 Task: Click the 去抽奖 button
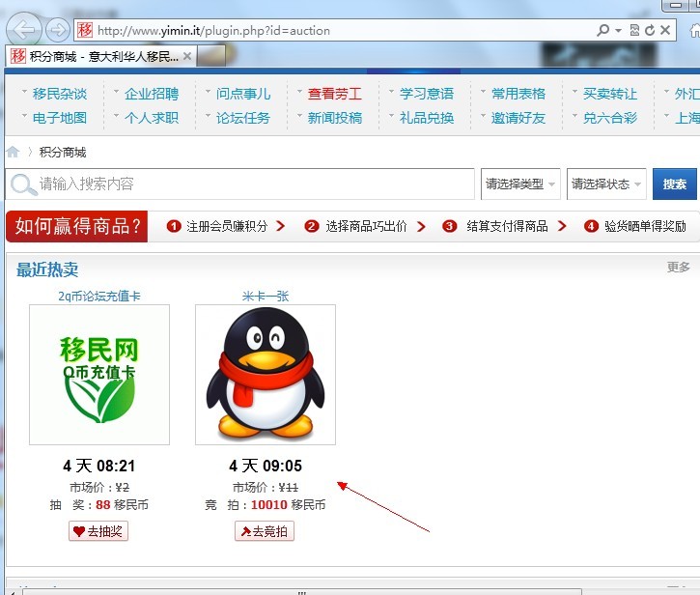point(98,531)
